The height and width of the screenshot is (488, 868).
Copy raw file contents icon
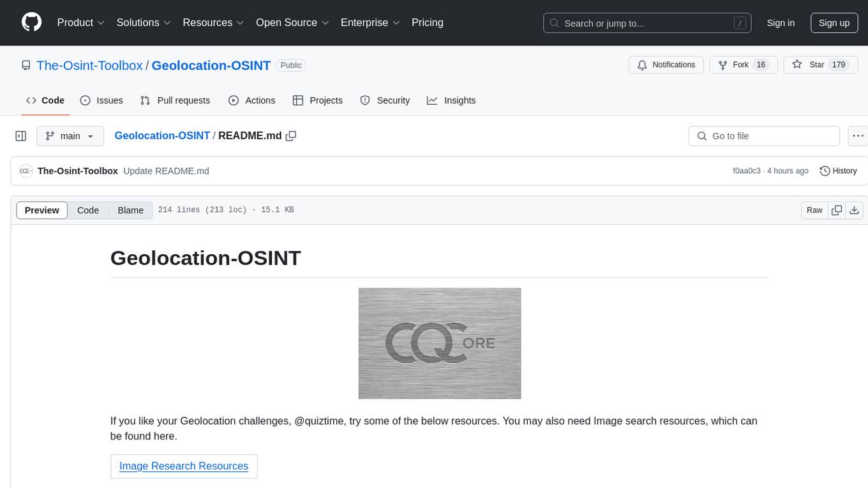[x=837, y=210]
